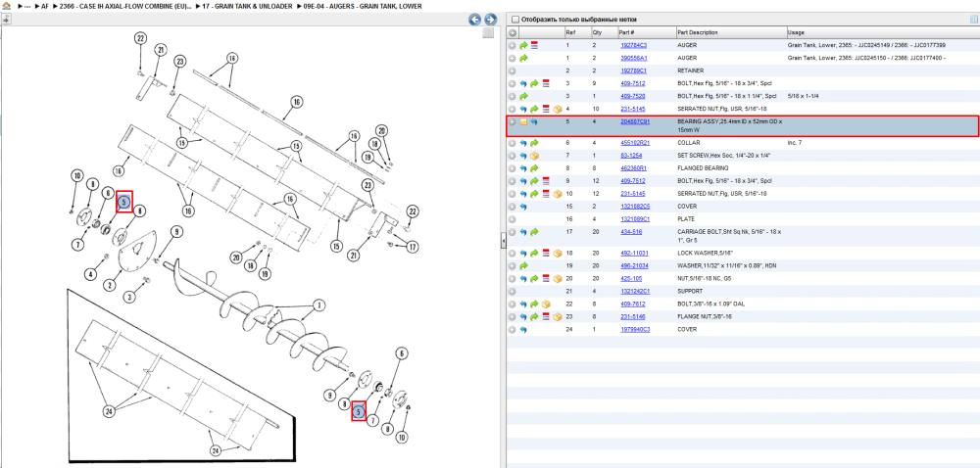The width and height of the screenshot is (980, 468).
Task: Expand the BEARING ASSY row with the plus circle
Action: pyautogui.click(x=512, y=122)
